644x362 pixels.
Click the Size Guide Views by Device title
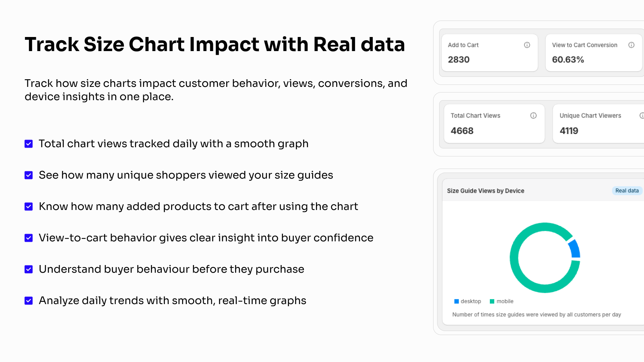pos(485,191)
